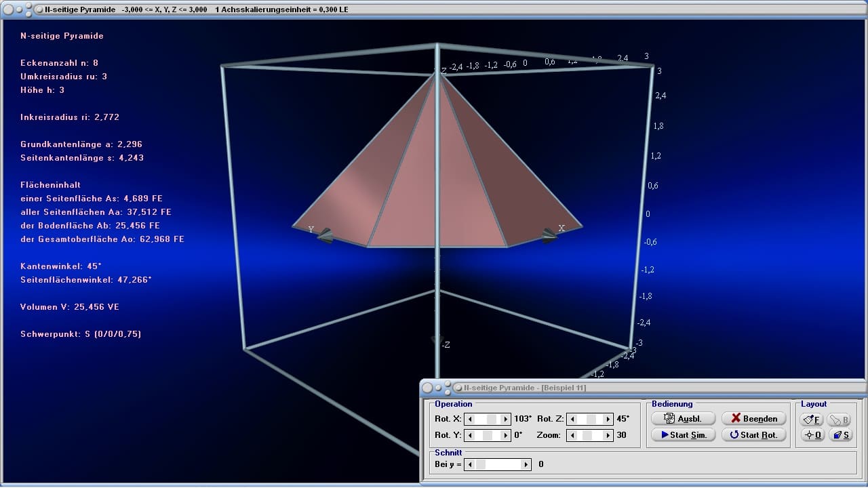The height and width of the screenshot is (488, 868).
Task: Decrease Zoom with left arrow
Action: click(x=572, y=435)
